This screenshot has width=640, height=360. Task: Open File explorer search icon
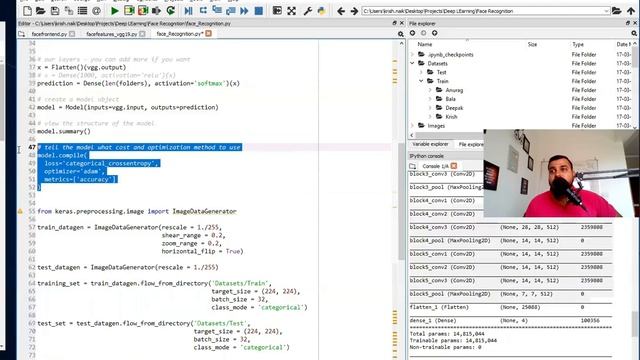coord(634,33)
